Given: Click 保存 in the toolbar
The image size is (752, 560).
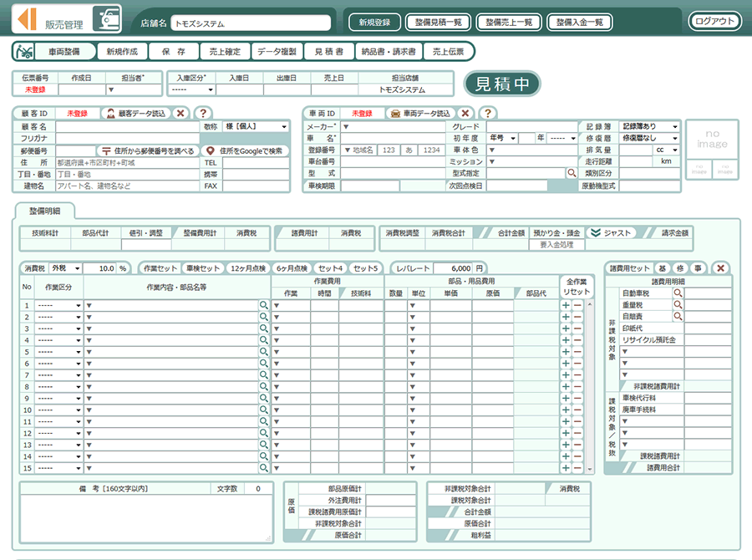Looking at the screenshot, I should 173,51.
